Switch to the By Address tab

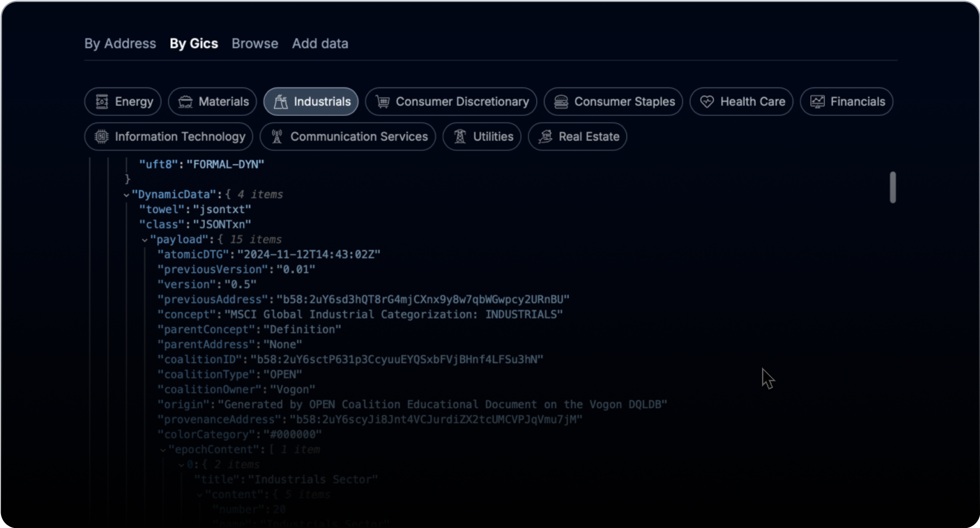coord(120,44)
